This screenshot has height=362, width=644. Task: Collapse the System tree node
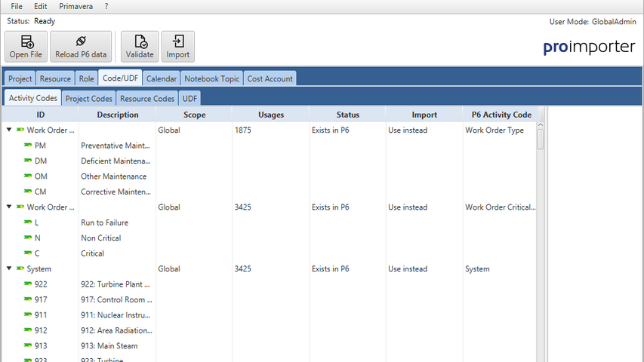pos(9,268)
